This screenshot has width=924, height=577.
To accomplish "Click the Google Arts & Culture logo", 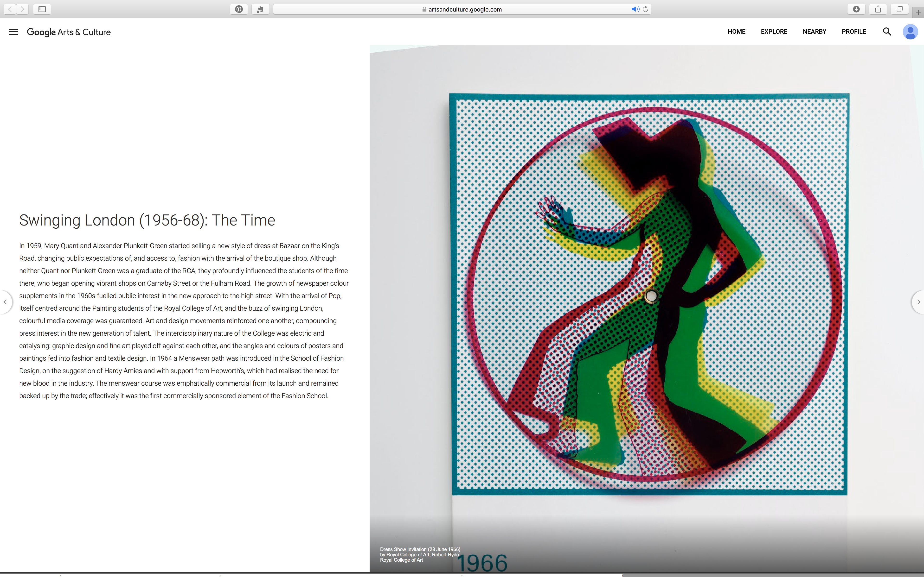I will (69, 32).
